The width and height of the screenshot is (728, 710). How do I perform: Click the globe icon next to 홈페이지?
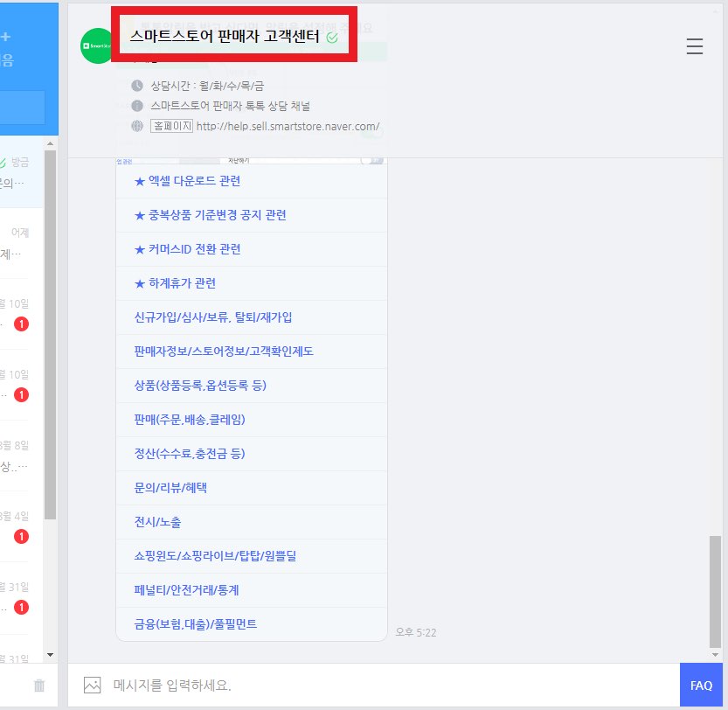point(136,126)
